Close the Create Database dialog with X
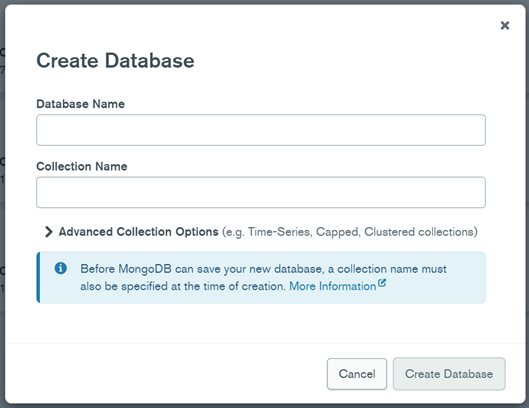This screenshot has width=529, height=408. tap(505, 25)
